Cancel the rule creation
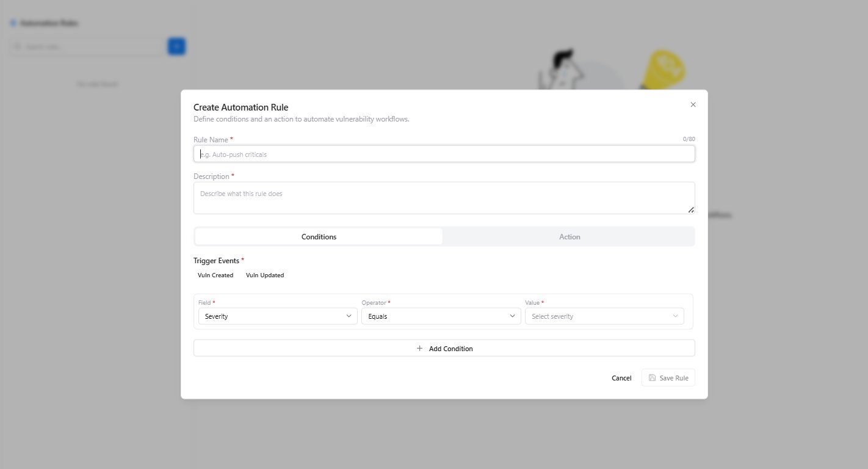This screenshot has width=868, height=469. 621,378
